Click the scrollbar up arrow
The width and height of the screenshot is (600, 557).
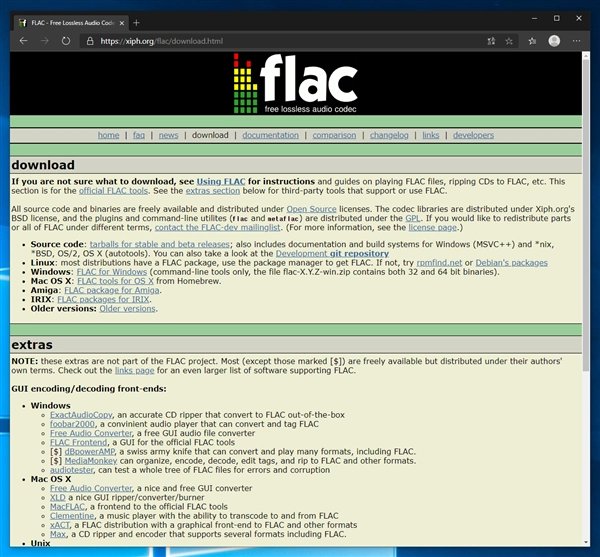click(586, 55)
